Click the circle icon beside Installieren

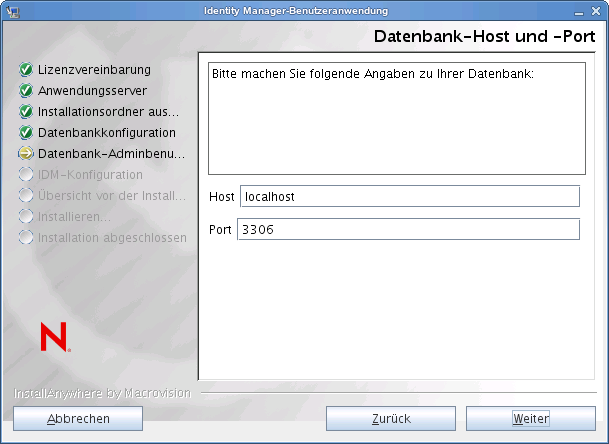26,216
